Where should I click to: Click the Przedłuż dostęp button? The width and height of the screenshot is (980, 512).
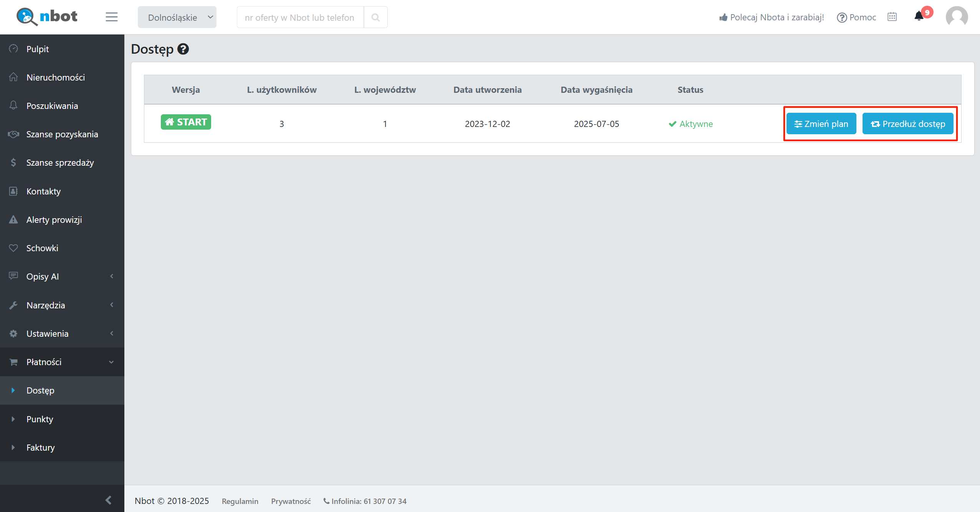click(x=907, y=124)
